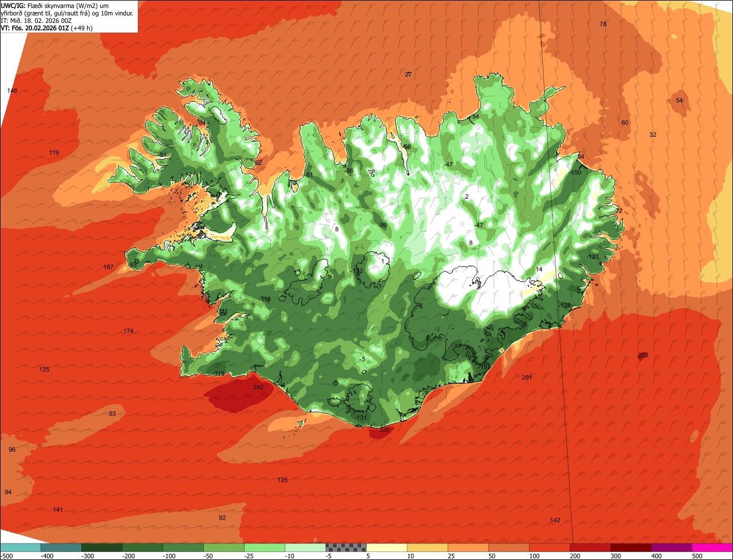Image resolution: width=733 pixels, height=560 pixels.
Task: Click the 500 label in the legend
Action: (697, 556)
